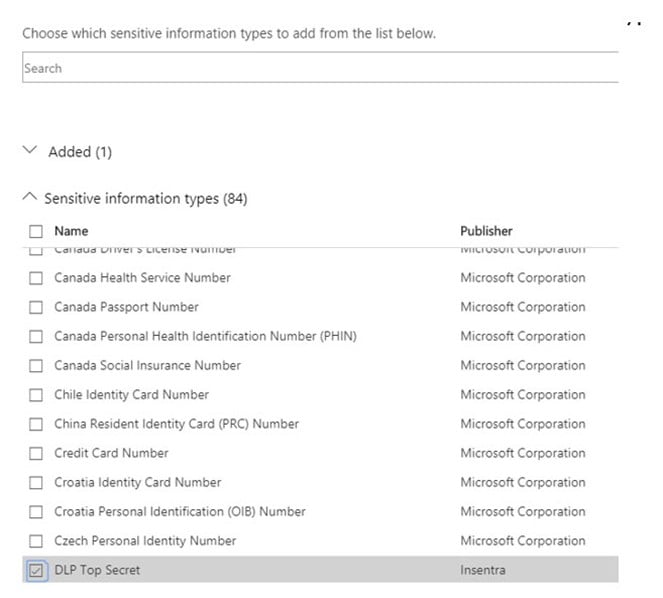Tick the Croatia Identity Card Number checkbox
Viewport: 663px width, 598px height.
[x=36, y=482]
